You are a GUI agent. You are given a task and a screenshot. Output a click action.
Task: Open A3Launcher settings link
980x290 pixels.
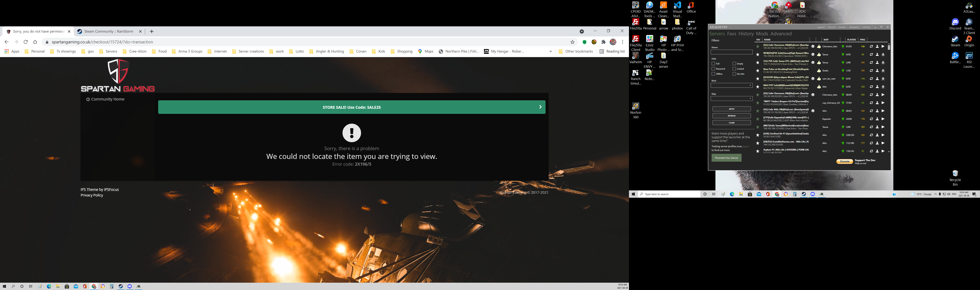click(x=867, y=27)
